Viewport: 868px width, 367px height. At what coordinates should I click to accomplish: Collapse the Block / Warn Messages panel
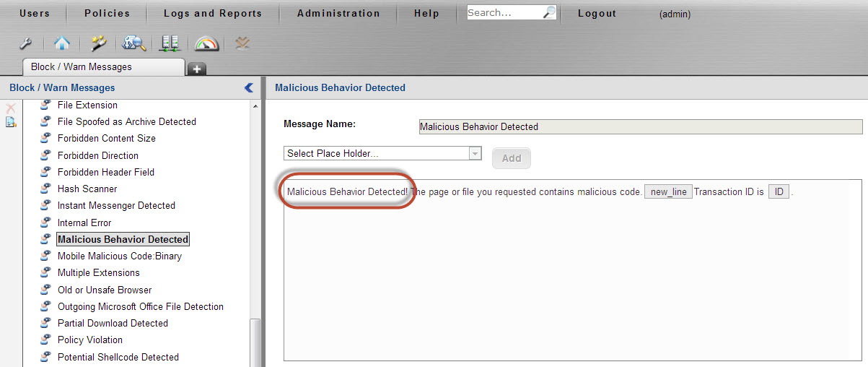(x=249, y=87)
